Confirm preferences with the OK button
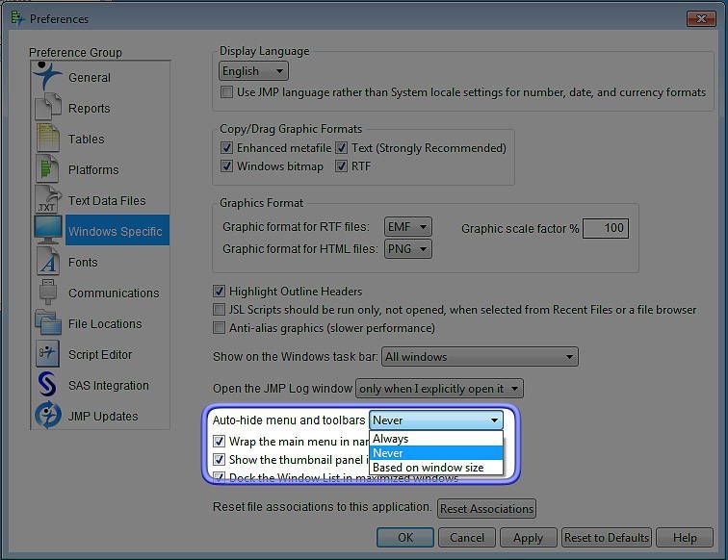728x560 pixels. (x=405, y=537)
